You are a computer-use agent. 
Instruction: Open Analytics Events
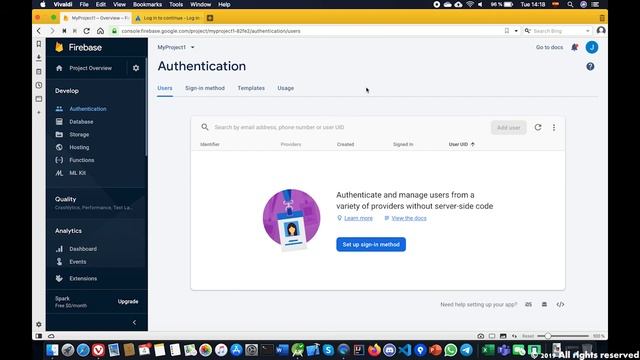(78, 262)
